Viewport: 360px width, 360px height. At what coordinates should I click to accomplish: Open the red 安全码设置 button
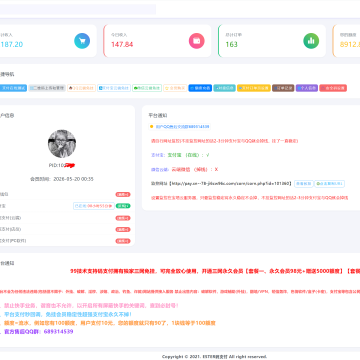333,88
